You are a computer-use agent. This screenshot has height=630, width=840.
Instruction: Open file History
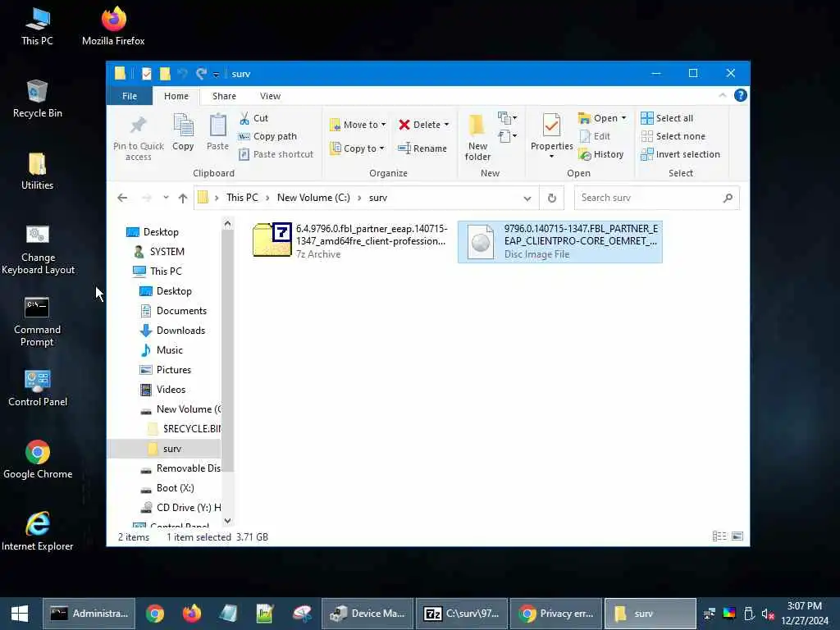601,154
